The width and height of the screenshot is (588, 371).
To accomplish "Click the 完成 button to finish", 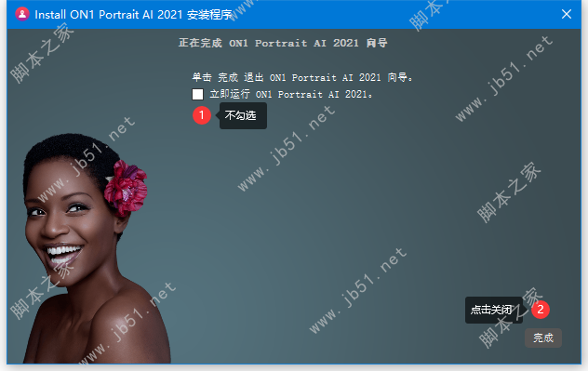I will coord(543,338).
